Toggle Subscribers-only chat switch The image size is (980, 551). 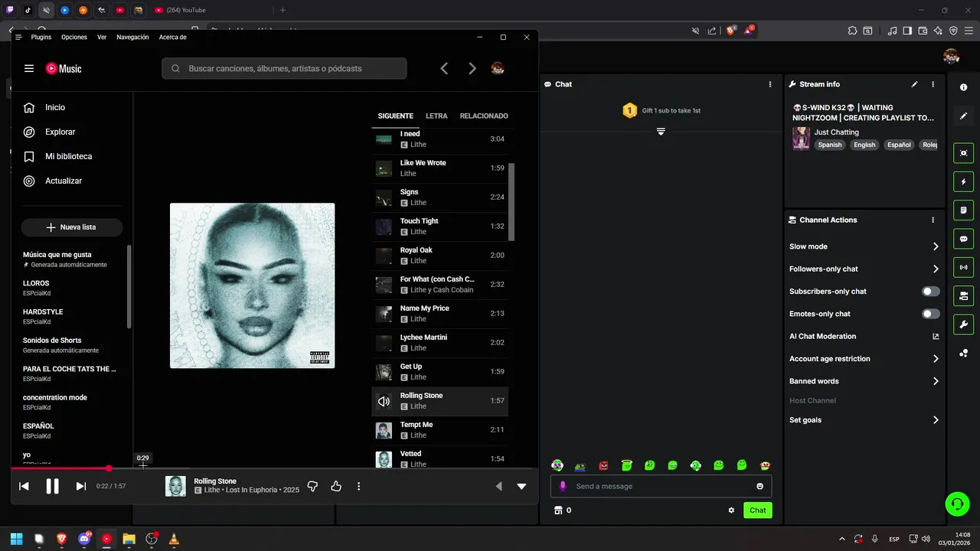931,292
